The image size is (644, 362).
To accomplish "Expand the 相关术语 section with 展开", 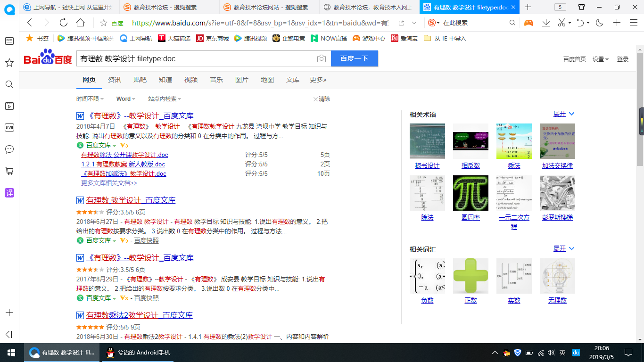I will point(564,114).
